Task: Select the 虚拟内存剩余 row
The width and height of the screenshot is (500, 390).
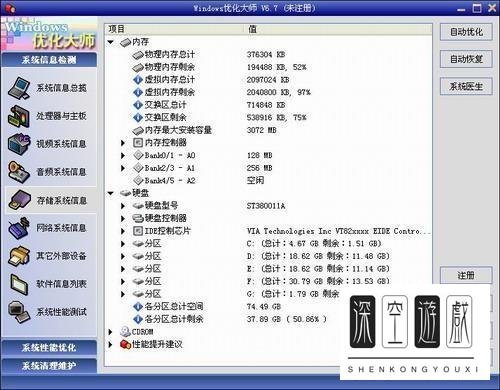Action: coord(268,92)
